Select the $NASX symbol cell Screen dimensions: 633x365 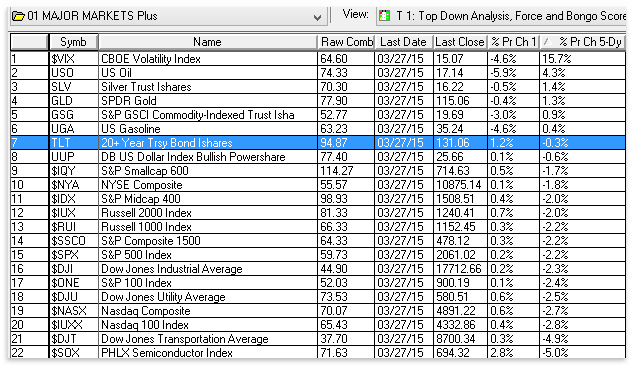click(x=73, y=311)
